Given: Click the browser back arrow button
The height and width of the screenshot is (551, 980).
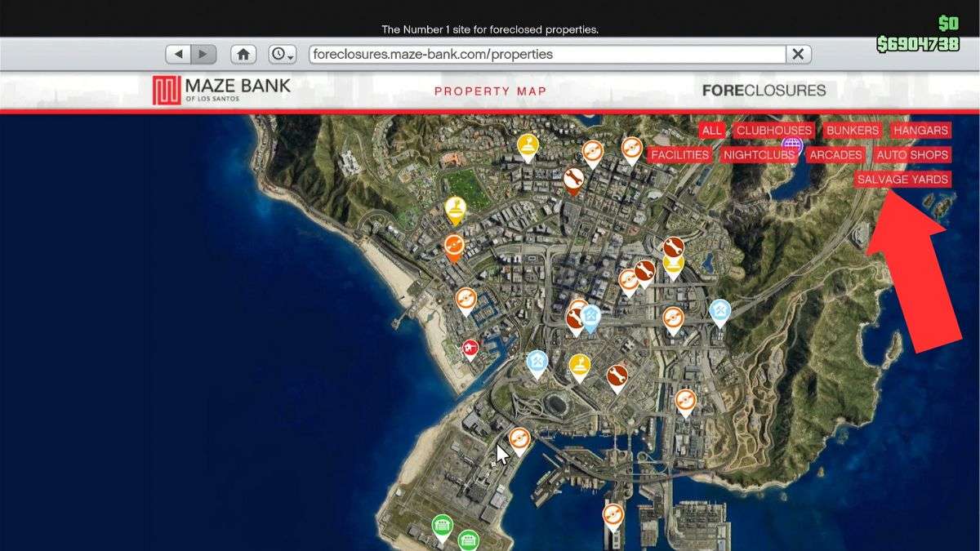Looking at the screenshot, I should tap(179, 54).
